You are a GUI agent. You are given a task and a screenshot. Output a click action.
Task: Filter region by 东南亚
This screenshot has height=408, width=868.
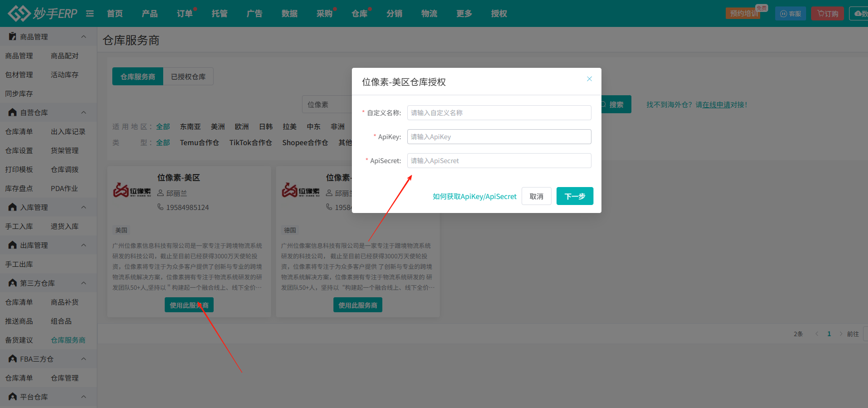point(190,127)
